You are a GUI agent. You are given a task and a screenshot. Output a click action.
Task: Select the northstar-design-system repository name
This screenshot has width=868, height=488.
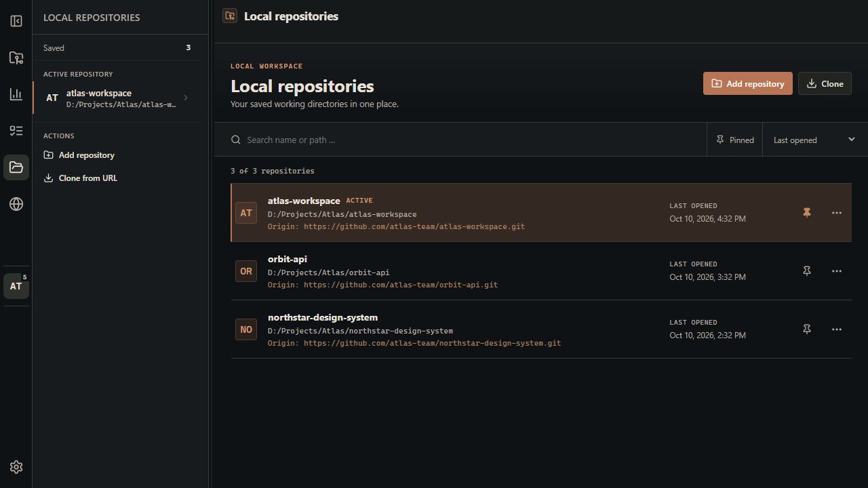tap(323, 317)
